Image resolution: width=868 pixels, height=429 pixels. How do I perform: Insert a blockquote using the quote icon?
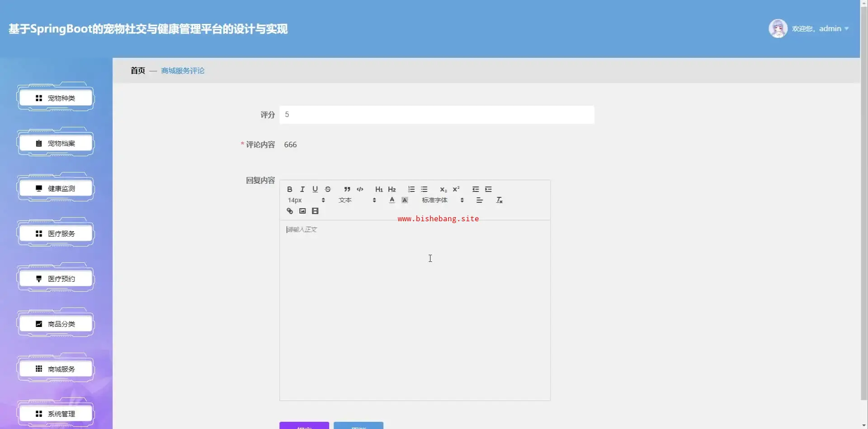coord(347,189)
